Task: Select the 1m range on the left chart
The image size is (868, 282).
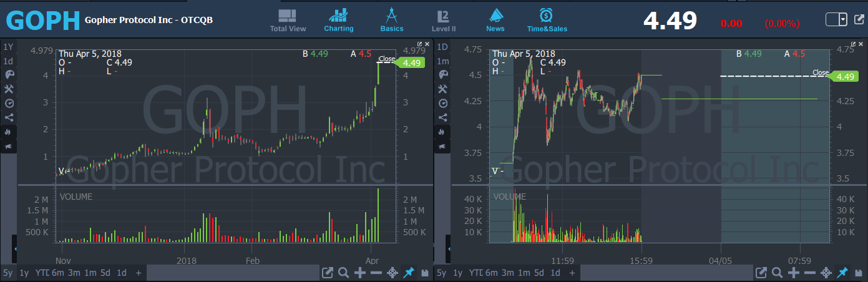Action: click(x=90, y=273)
